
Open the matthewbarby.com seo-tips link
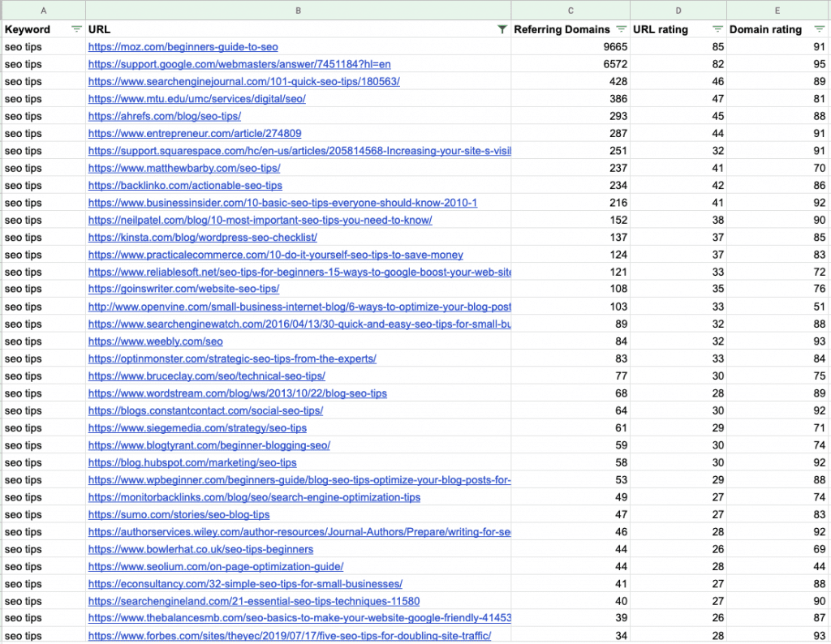[x=184, y=168]
